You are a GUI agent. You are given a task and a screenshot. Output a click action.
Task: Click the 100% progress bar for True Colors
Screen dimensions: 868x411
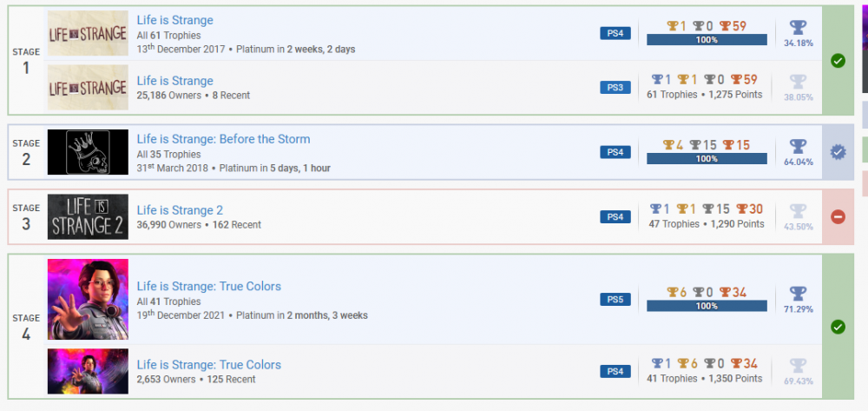[x=707, y=306]
